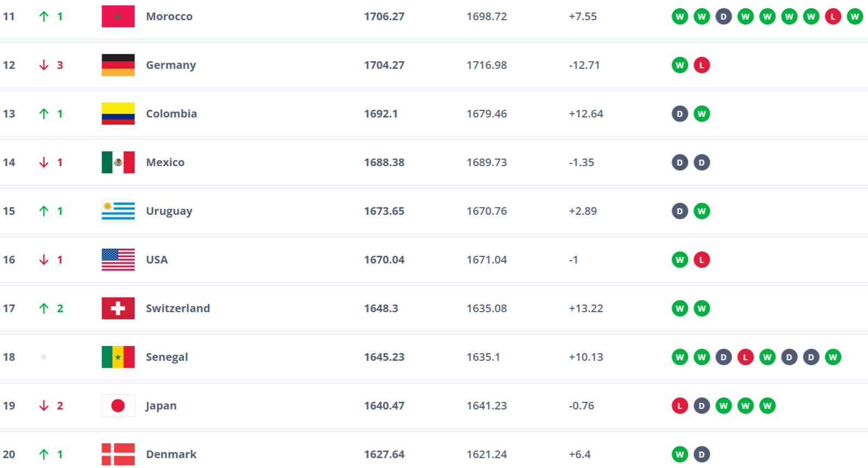The image size is (868, 468).
Task: Click the Germany flag icon
Action: pos(118,65)
